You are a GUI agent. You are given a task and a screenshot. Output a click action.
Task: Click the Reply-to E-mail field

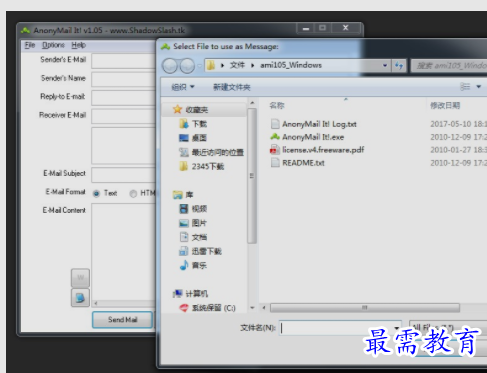tap(124, 98)
